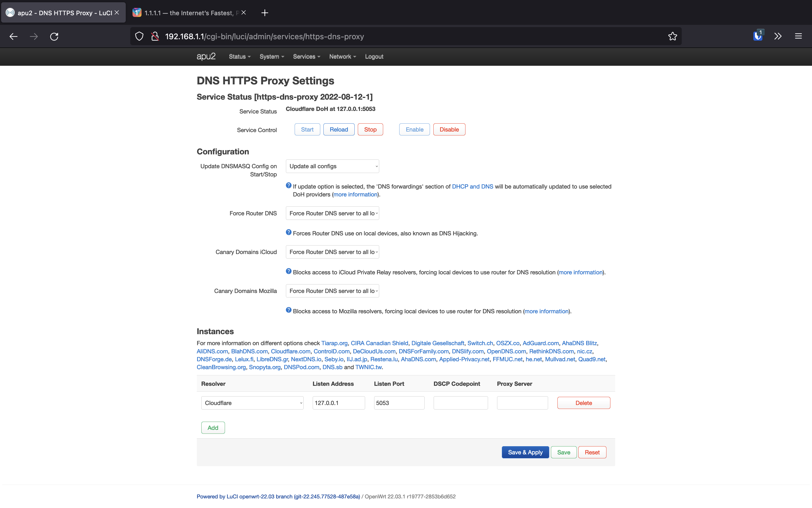This screenshot has width=812, height=508.
Task: Click the Listen Port field 5053
Action: point(399,403)
